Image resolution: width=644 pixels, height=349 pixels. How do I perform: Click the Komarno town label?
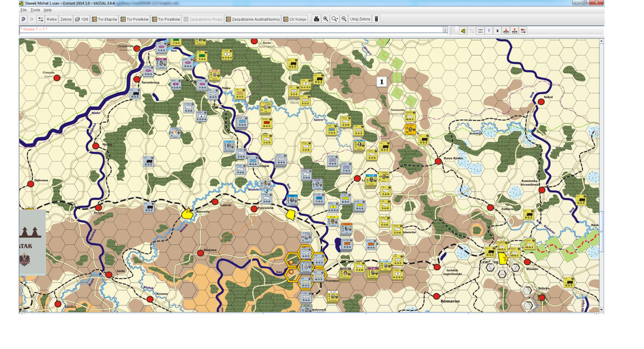[451, 301]
